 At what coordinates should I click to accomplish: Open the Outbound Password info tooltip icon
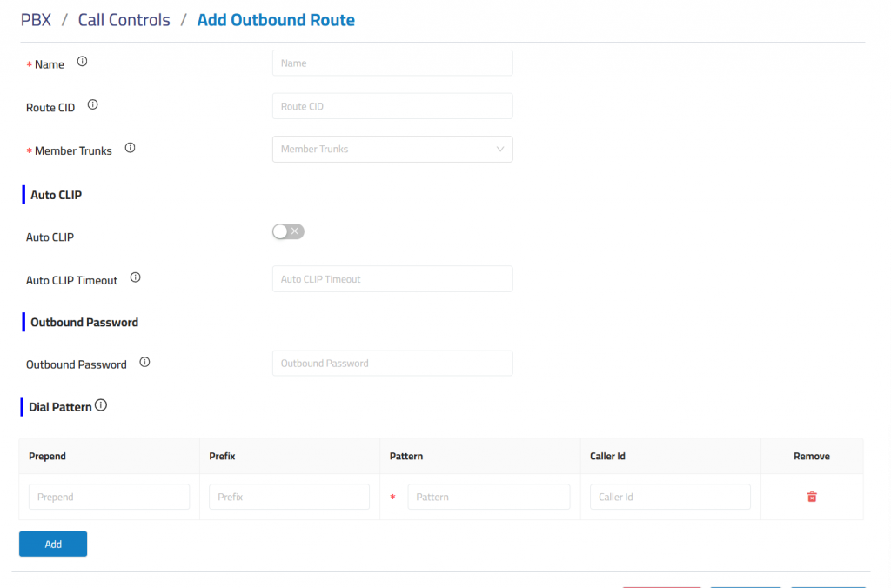144,363
